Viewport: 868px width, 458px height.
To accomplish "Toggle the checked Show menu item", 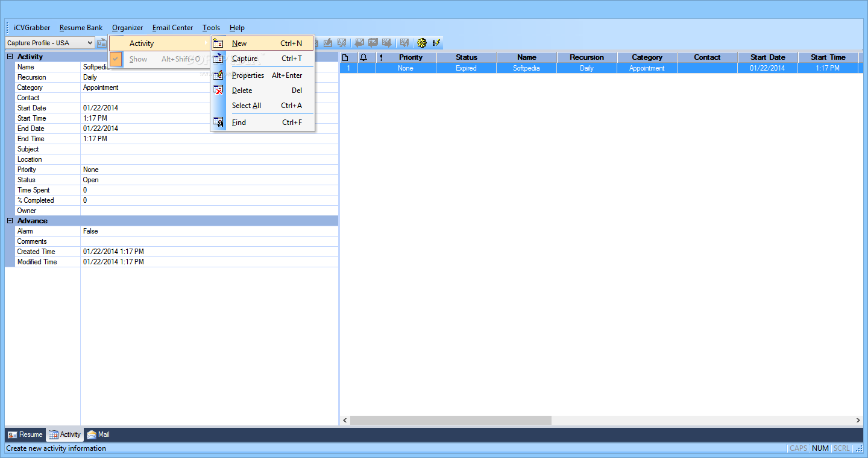I will (160, 59).
